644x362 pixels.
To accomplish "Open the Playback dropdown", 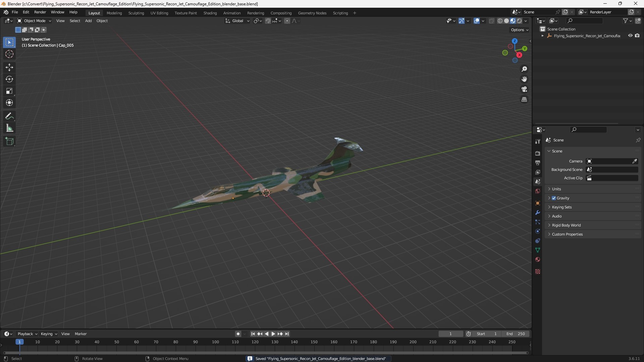I will [27, 334].
